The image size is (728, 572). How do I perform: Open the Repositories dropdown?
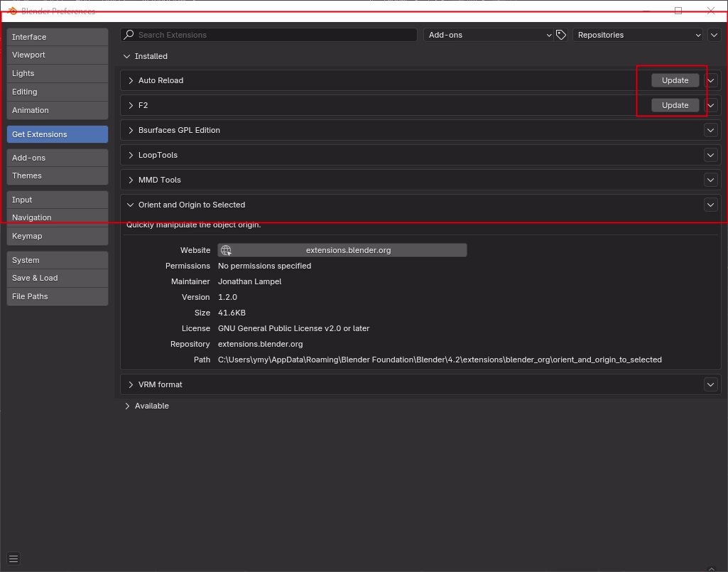pos(638,35)
